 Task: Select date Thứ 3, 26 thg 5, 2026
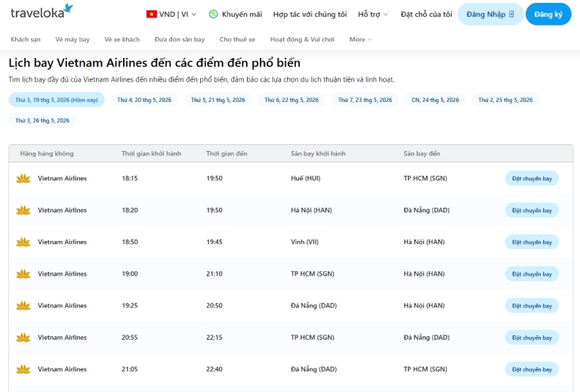point(42,121)
